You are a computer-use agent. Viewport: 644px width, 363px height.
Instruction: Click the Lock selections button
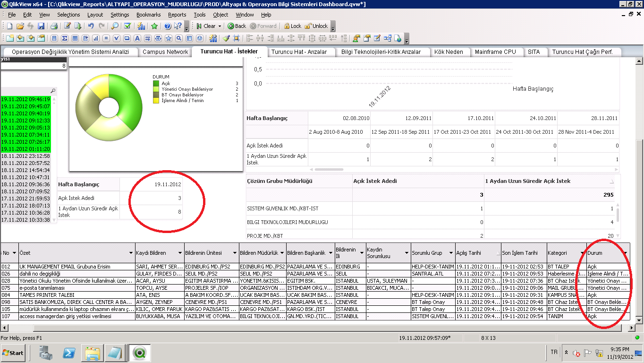tap(293, 26)
